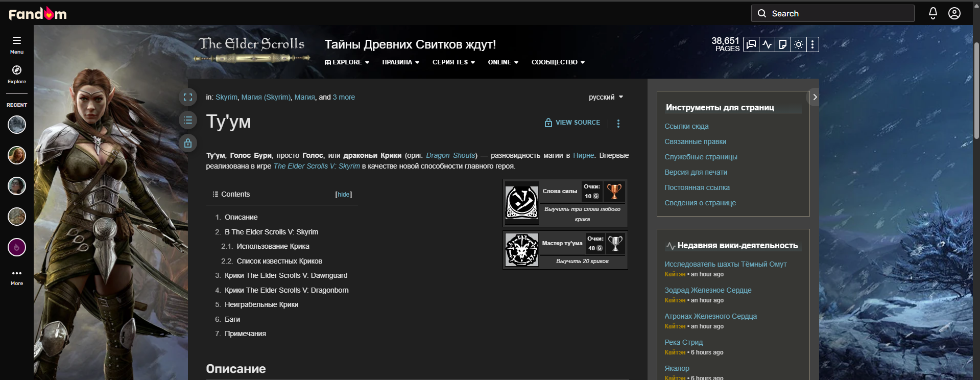This screenshot has width=980, height=380.
Task: Open Якалор activity link
Action: click(x=677, y=368)
